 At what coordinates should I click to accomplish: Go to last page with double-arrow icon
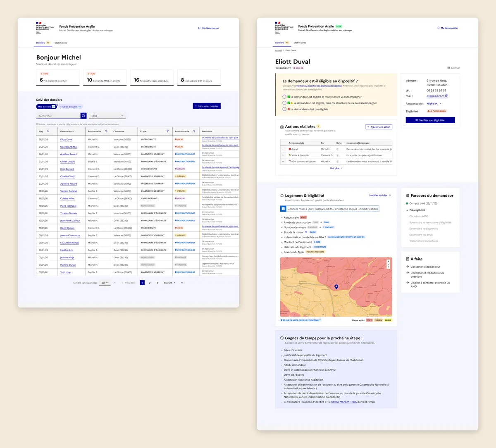coord(182,283)
